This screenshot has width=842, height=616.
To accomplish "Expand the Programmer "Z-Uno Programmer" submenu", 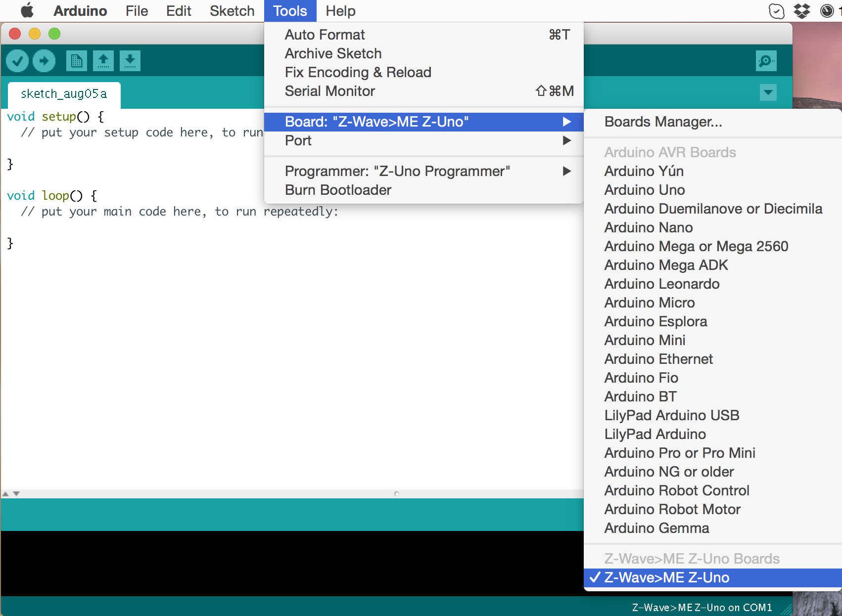I will 424,172.
